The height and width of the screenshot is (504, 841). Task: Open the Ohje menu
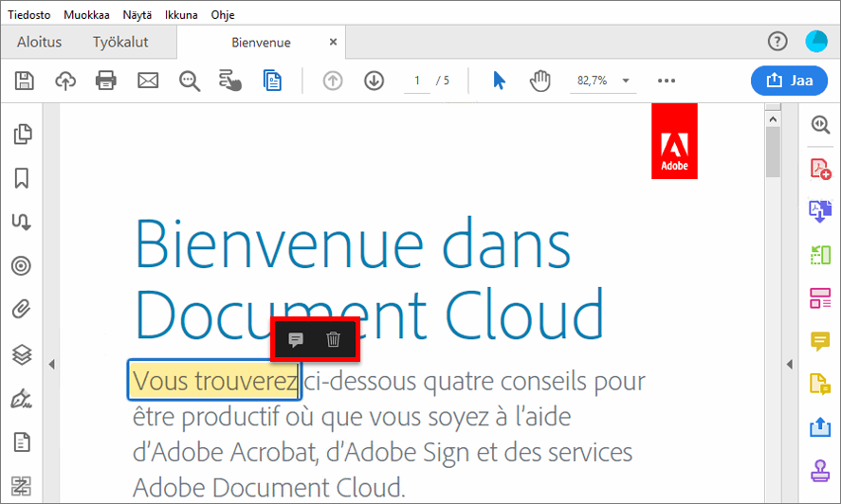[223, 15]
